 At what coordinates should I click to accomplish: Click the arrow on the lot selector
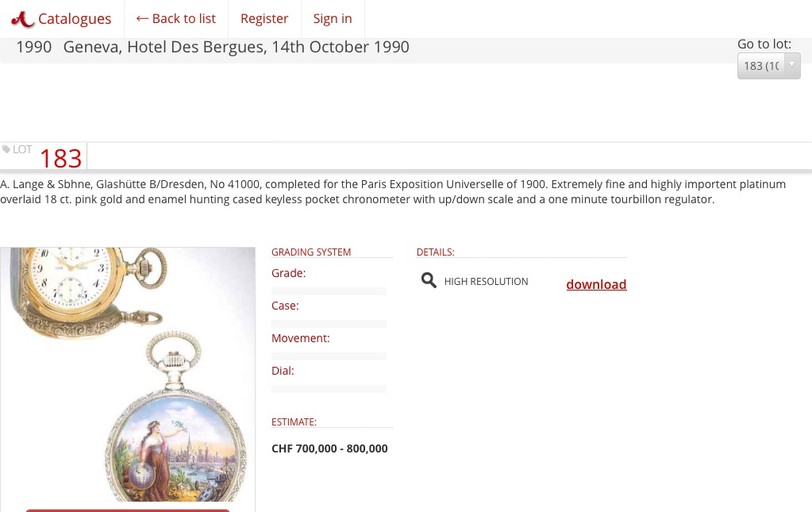(x=791, y=65)
